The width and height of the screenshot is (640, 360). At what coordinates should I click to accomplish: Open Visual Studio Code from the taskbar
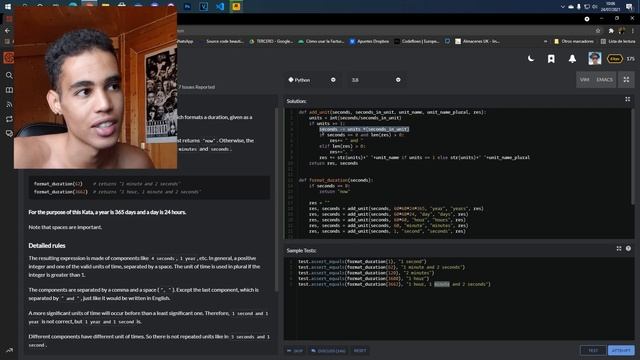(220, 7)
